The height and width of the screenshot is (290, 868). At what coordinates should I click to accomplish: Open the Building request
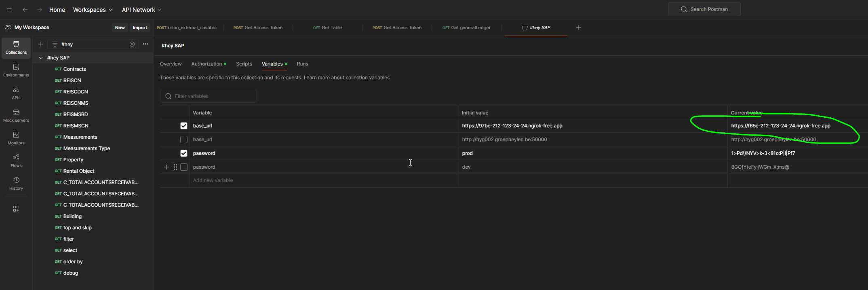tap(72, 216)
